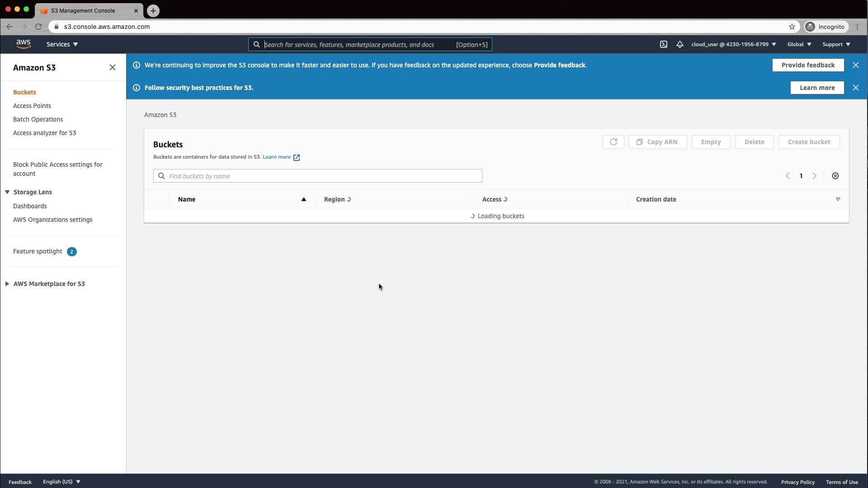Viewport: 868px width, 488px height.
Task: Bookmark page with the star icon
Action: point(792,27)
